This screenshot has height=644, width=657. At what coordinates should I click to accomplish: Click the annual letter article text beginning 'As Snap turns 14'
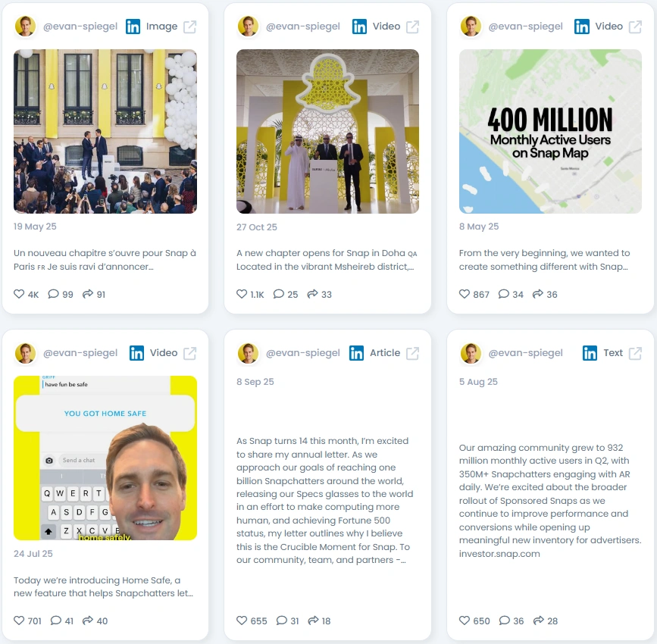[x=325, y=500]
